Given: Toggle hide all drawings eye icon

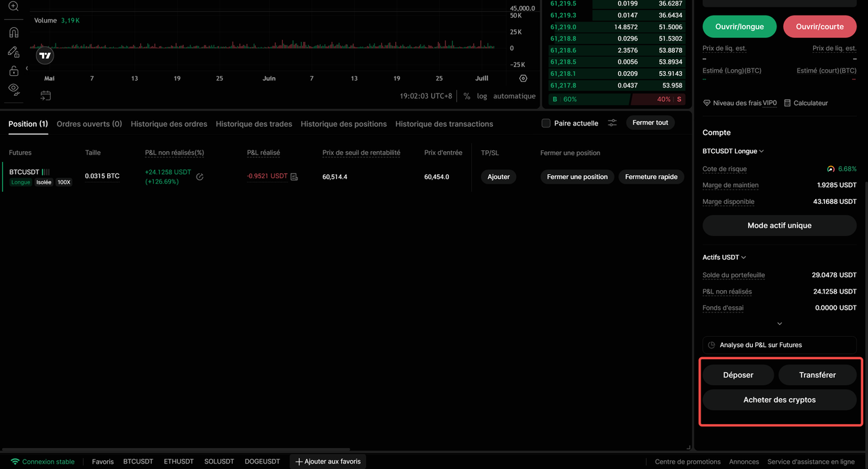Looking at the screenshot, I should pyautogui.click(x=14, y=89).
